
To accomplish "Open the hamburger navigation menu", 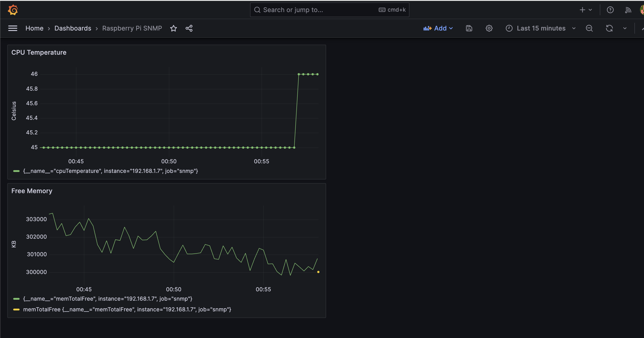I will [13, 28].
